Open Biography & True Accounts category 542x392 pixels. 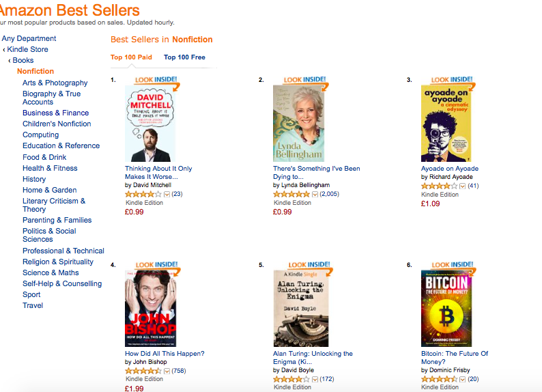tap(51, 98)
